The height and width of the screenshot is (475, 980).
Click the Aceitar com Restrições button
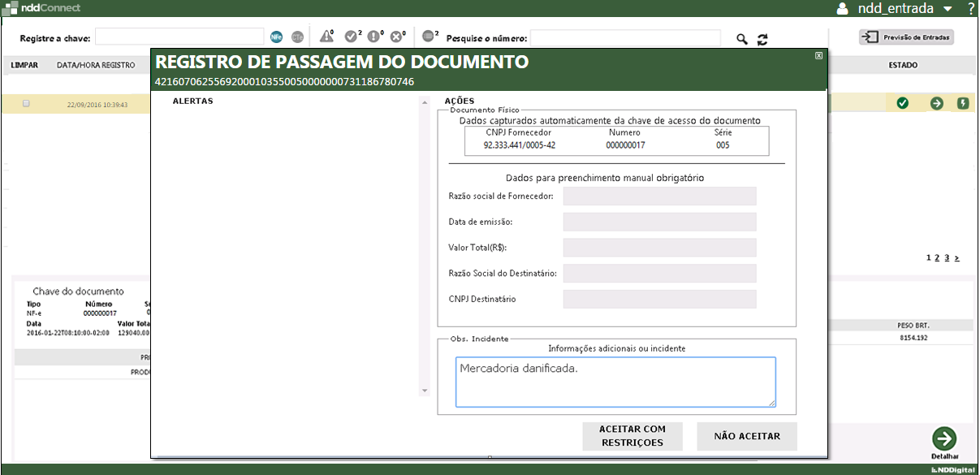coord(632,436)
